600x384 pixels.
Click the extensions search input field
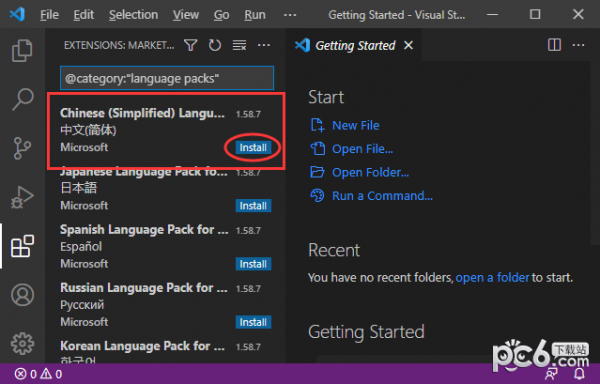tap(167, 78)
